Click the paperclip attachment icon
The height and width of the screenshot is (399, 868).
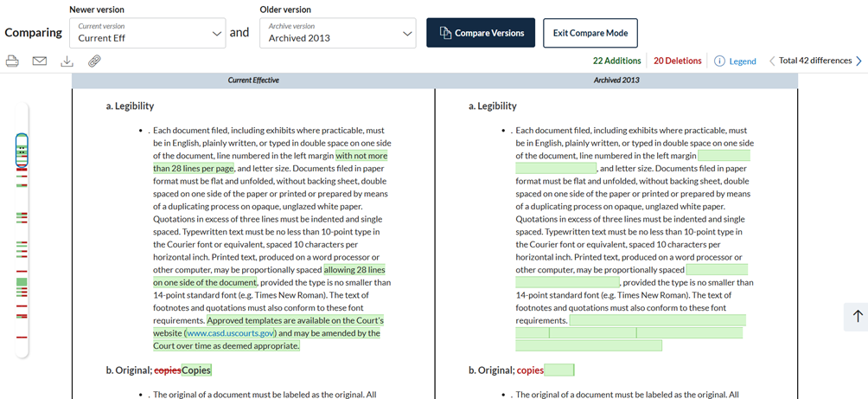[x=94, y=61]
